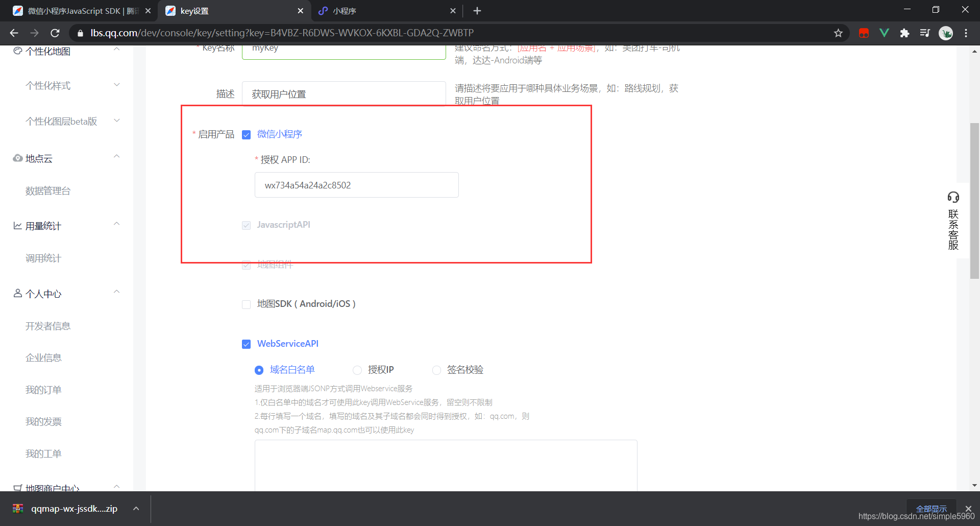Click the 微信小程序 label link

coord(280,134)
